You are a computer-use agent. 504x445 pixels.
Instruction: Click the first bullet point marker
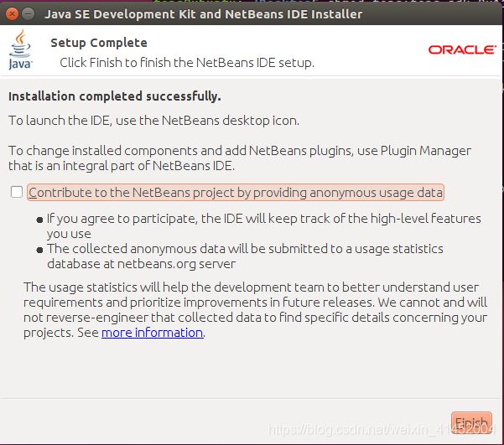click(x=39, y=220)
